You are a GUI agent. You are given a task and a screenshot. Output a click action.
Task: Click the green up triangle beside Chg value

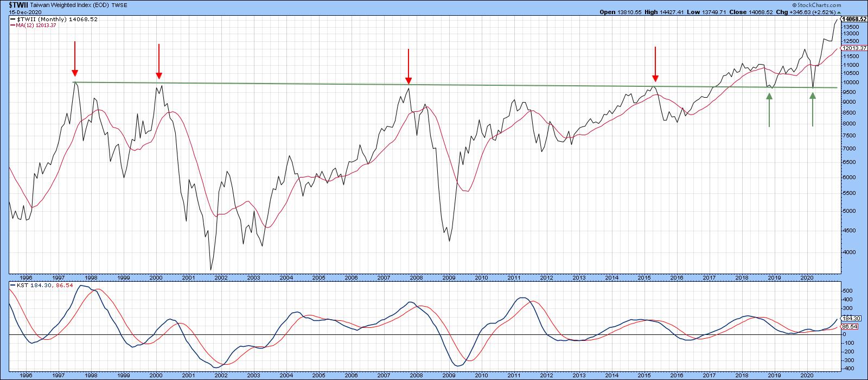coord(838,12)
